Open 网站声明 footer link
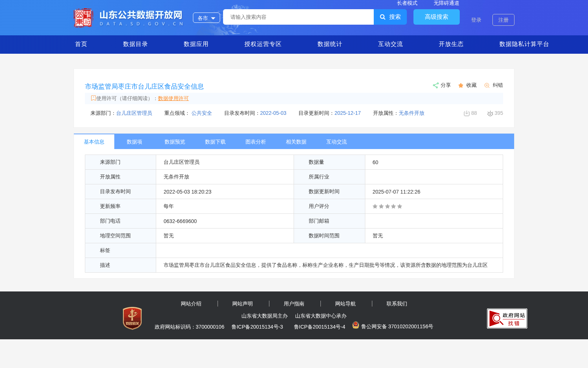The image size is (588, 368). point(243,304)
